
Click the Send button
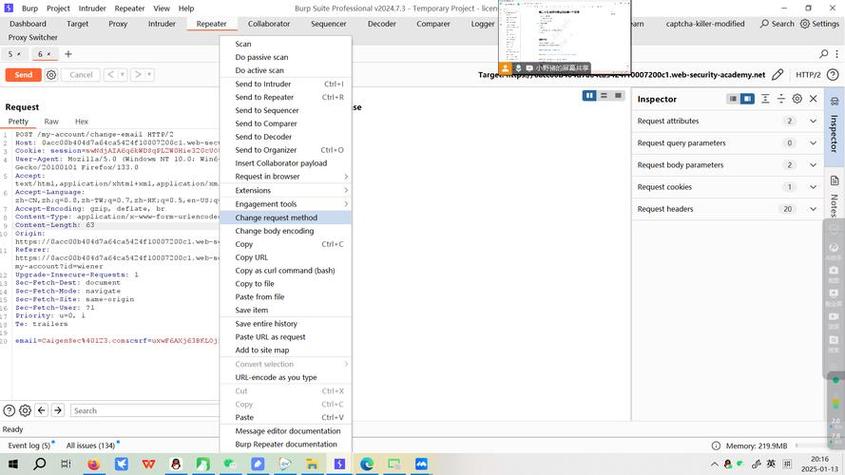click(x=23, y=75)
